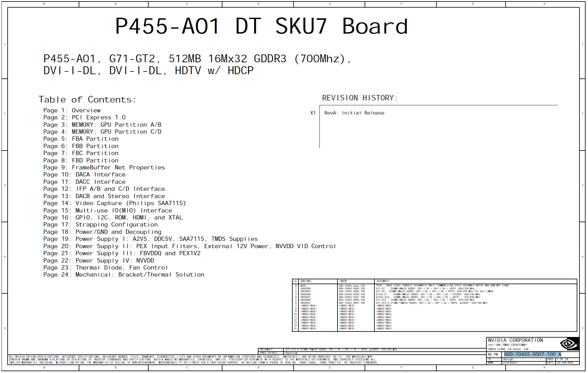Click the 'SKU0006' variant cell

click(305, 300)
